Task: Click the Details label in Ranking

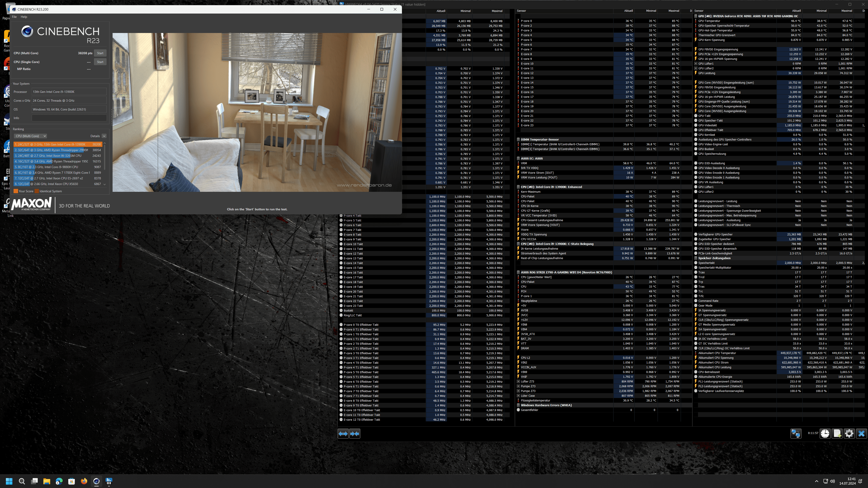Action: point(95,136)
